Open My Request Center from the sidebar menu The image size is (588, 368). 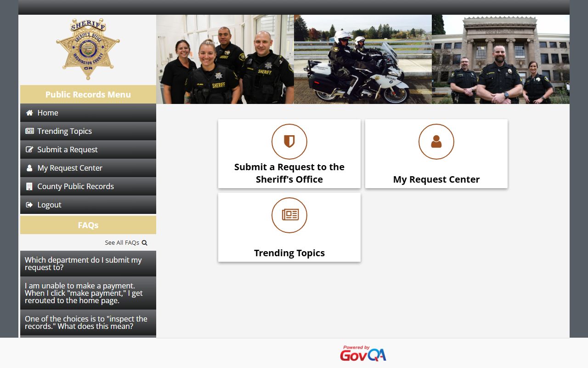(88, 168)
